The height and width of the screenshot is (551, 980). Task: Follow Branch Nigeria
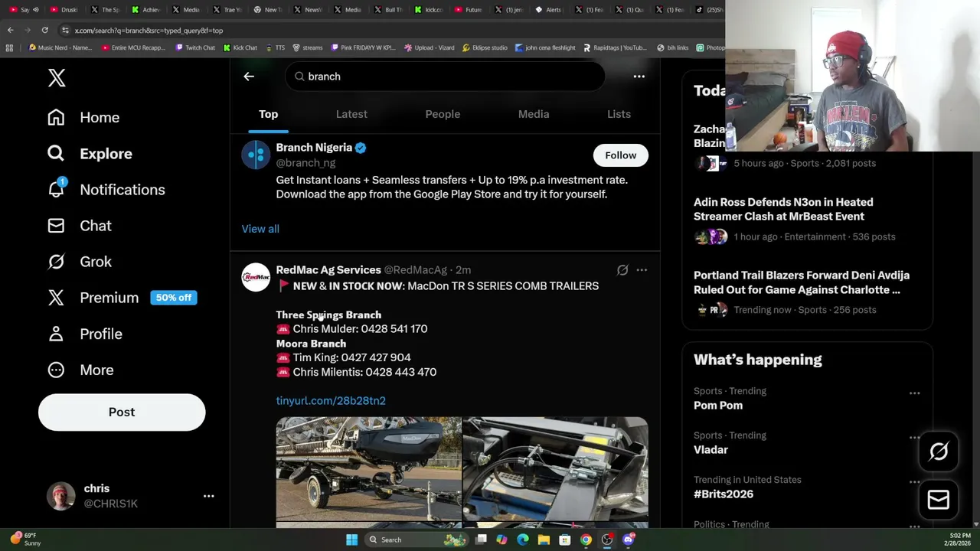click(x=620, y=155)
